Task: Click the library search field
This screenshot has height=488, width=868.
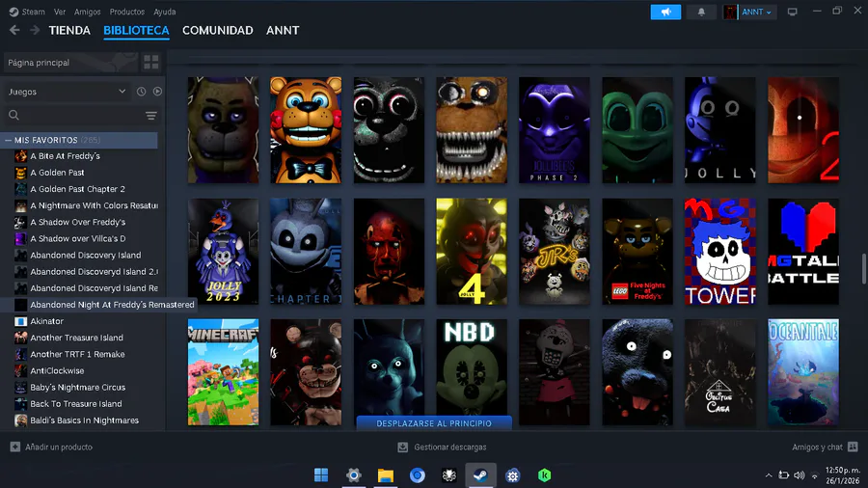Action: [x=74, y=115]
